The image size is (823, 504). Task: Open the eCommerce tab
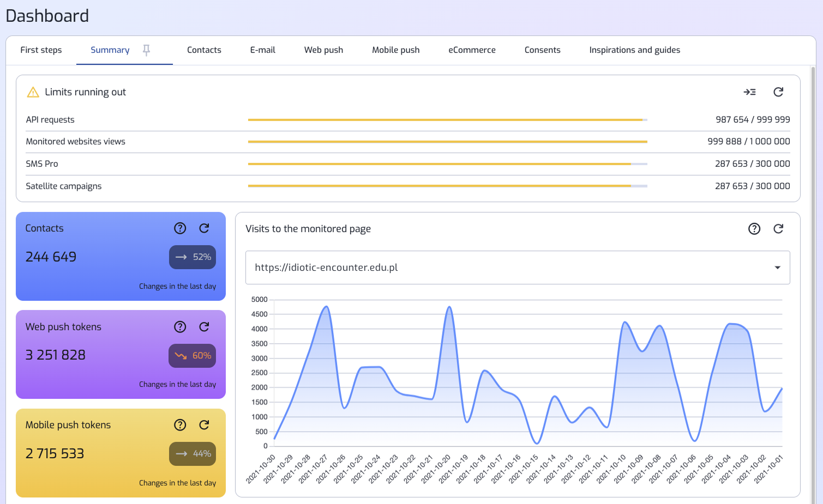(472, 50)
